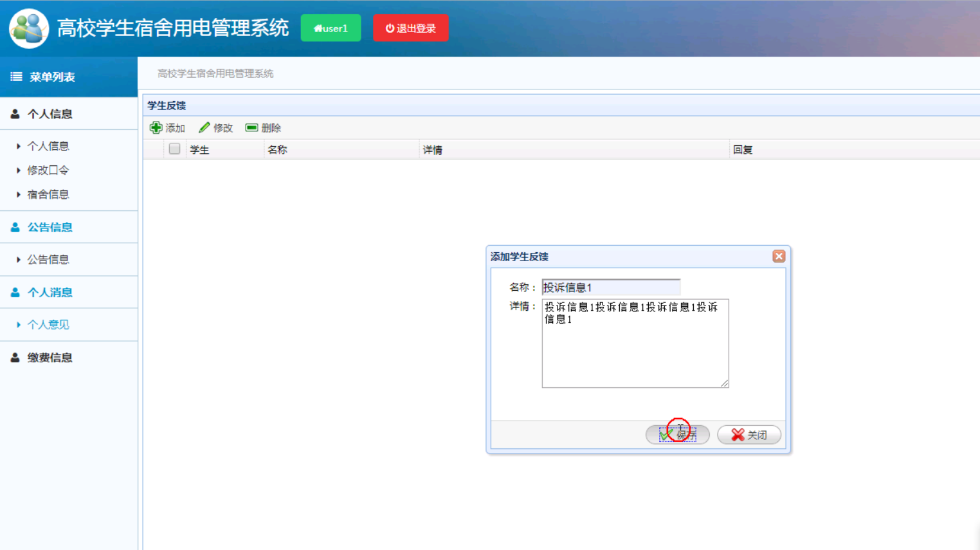Open the user1 home button
The height and width of the screenshot is (550, 980).
(331, 28)
